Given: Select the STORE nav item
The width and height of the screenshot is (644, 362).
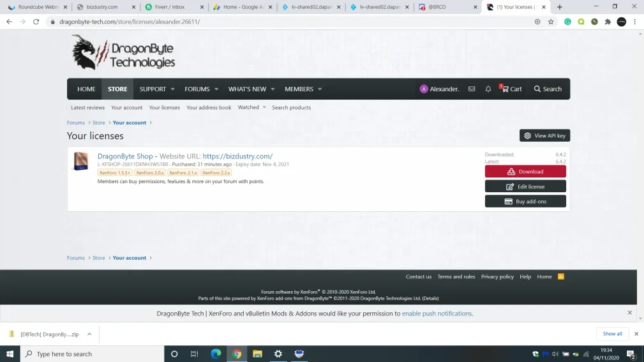Looking at the screenshot, I should coord(117,89).
